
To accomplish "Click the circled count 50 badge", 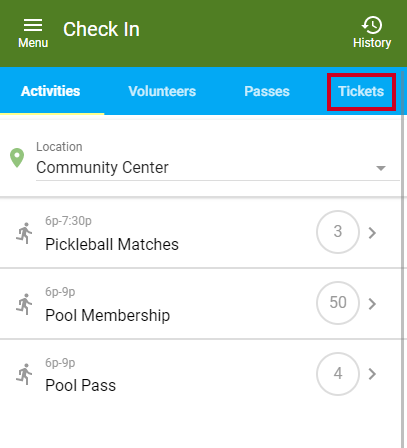I will coord(338,303).
